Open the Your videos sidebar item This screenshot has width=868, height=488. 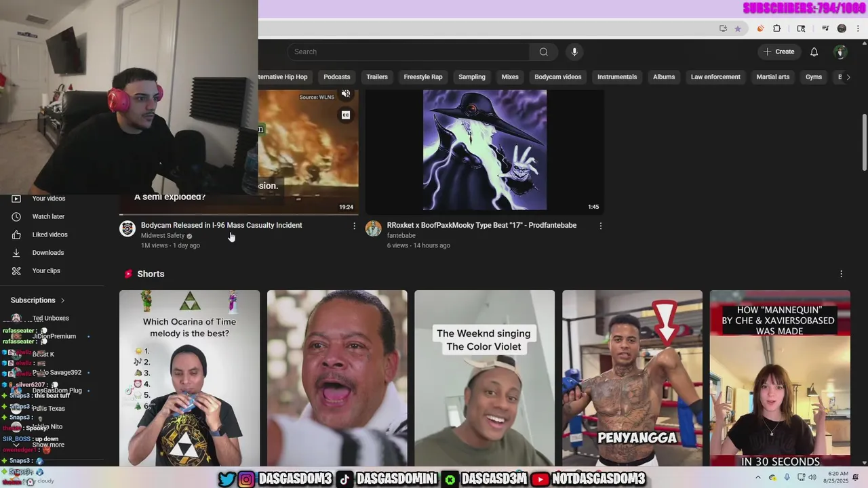point(49,199)
